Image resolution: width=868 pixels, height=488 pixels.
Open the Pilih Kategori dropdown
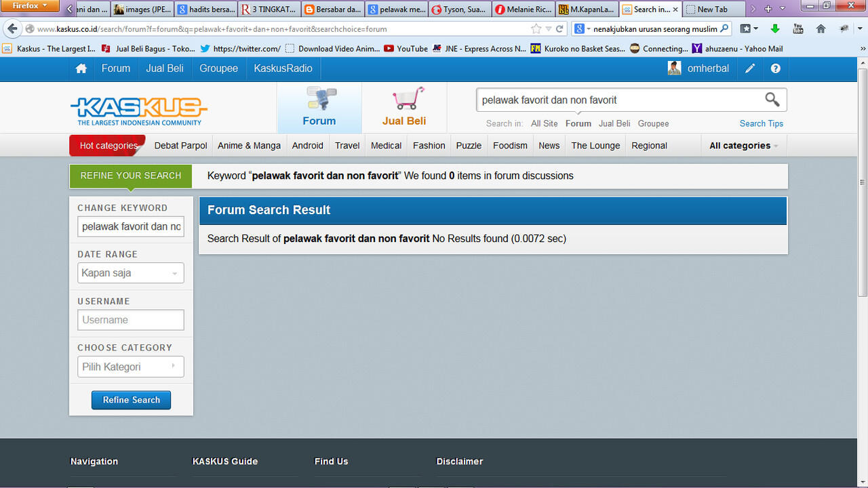(x=131, y=367)
